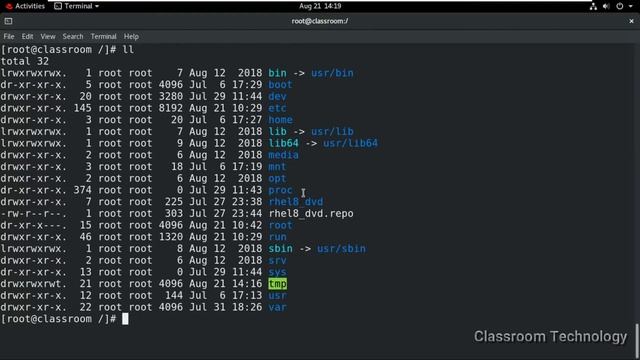
Task: Click the terminal vertical scrollbar
Action: tap(637, 340)
